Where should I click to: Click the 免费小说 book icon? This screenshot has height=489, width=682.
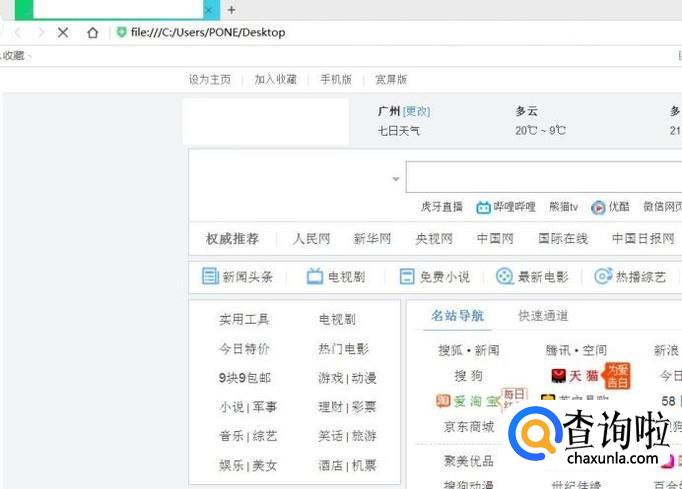tap(407, 276)
